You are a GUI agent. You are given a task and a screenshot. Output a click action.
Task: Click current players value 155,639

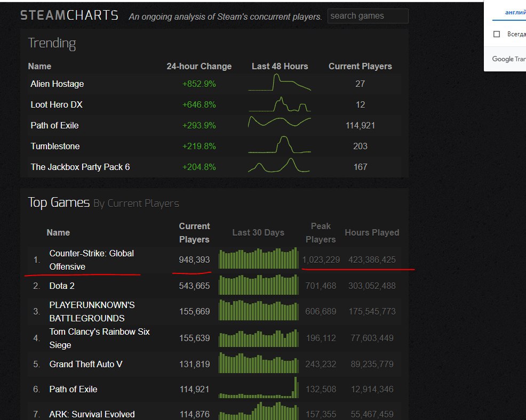194,338
